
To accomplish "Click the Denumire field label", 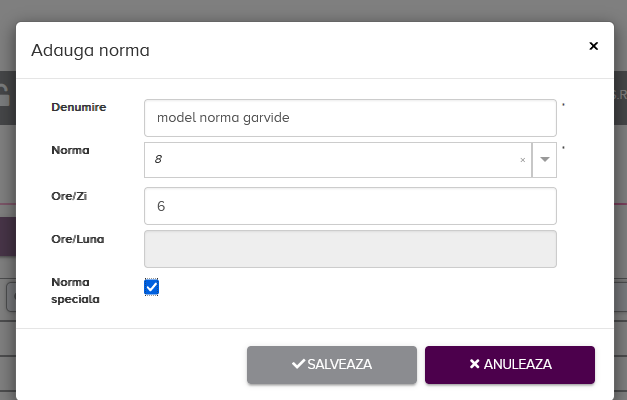I will click(x=79, y=106).
